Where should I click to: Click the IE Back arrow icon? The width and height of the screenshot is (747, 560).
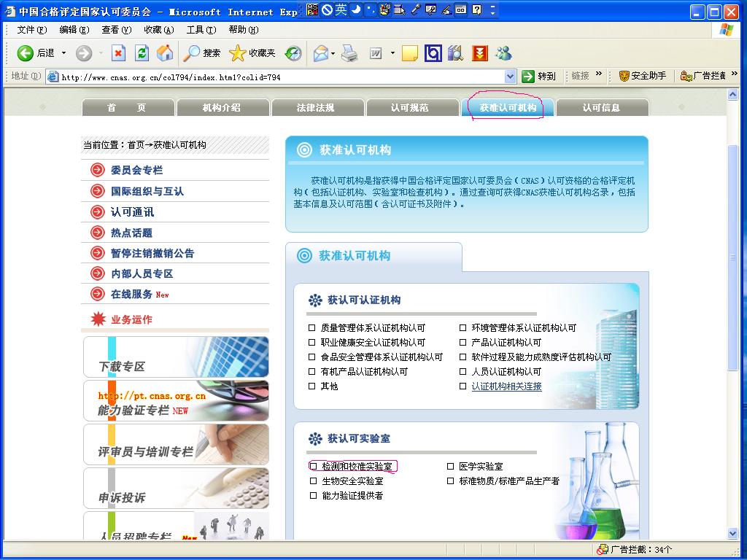click(26, 52)
